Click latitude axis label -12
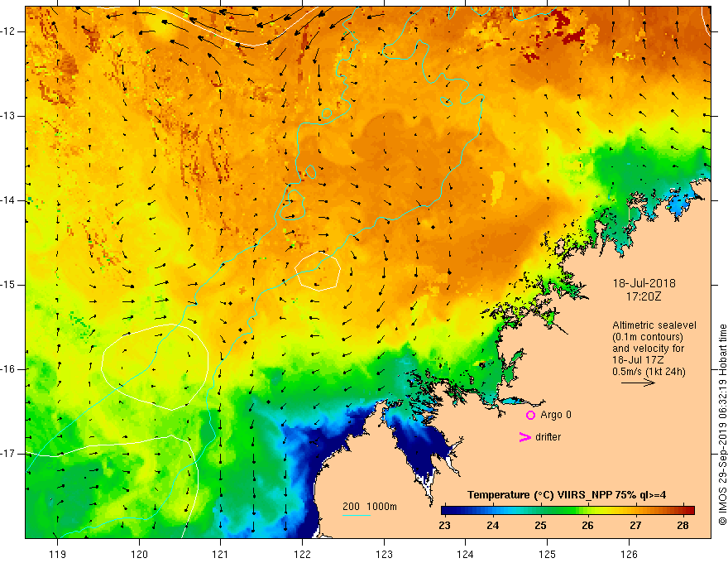 (8, 31)
